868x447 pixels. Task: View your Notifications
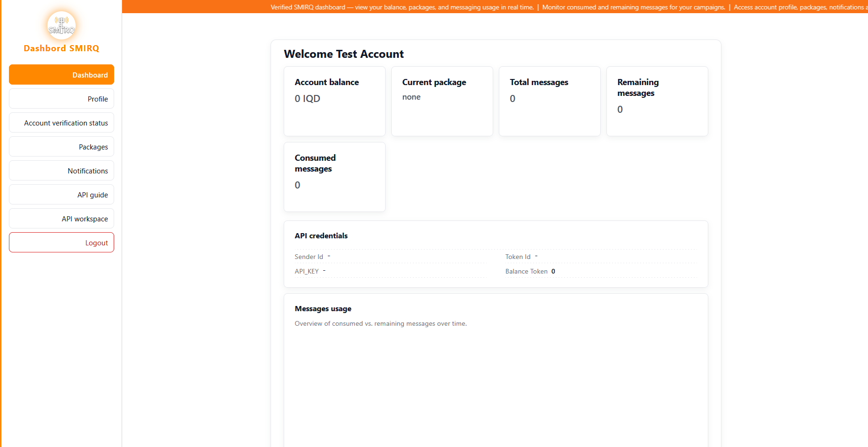pos(61,170)
